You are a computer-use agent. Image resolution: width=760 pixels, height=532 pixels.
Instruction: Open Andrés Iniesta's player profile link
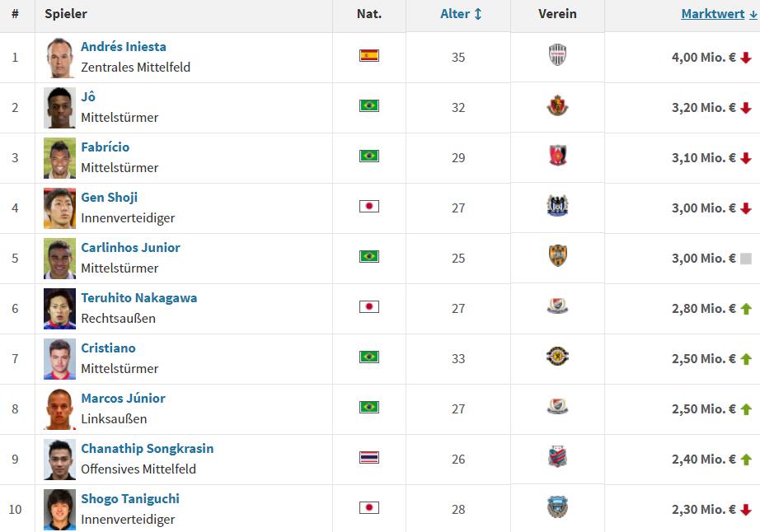pyautogui.click(x=124, y=46)
